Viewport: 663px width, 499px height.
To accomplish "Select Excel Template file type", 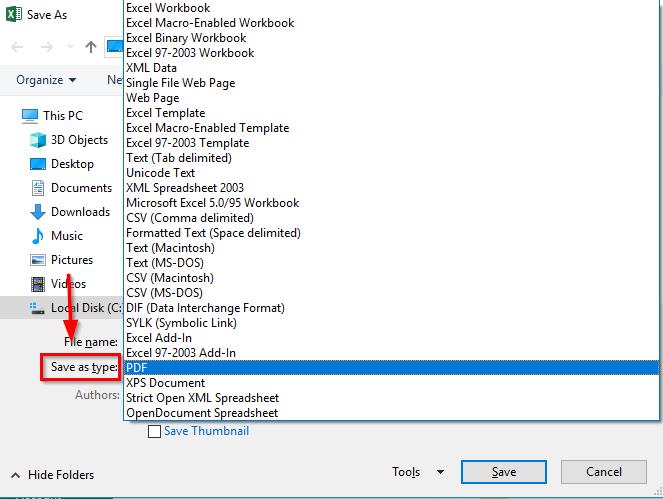I will tap(392, 113).
